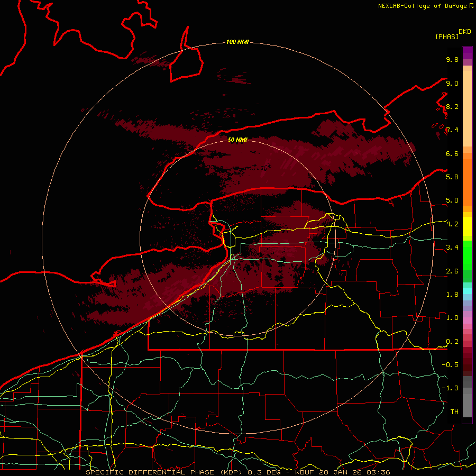
Task: Click the pink color scale segment
Action: (x=467, y=321)
